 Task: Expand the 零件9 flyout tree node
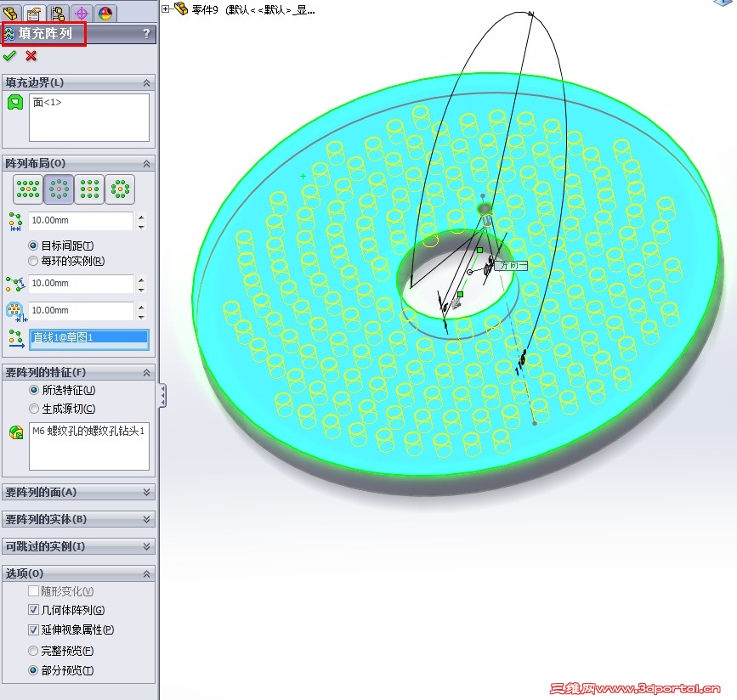click(x=166, y=8)
